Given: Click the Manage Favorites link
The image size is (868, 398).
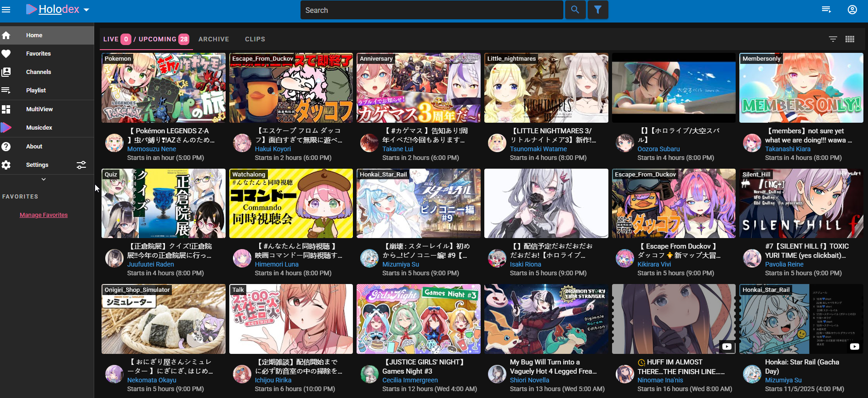Looking at the screenshot, I should click(44, 215).
